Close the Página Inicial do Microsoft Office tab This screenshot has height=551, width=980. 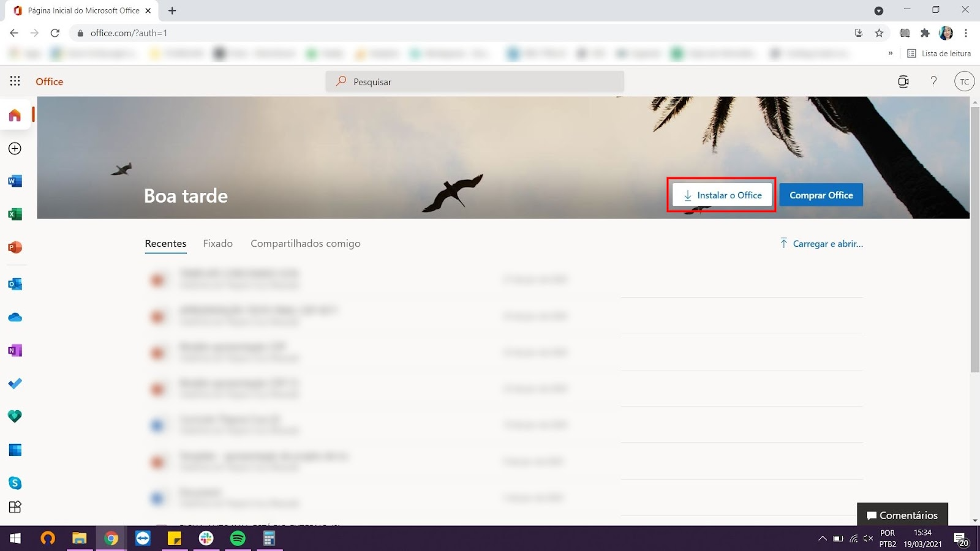click(x=148, y=10)
